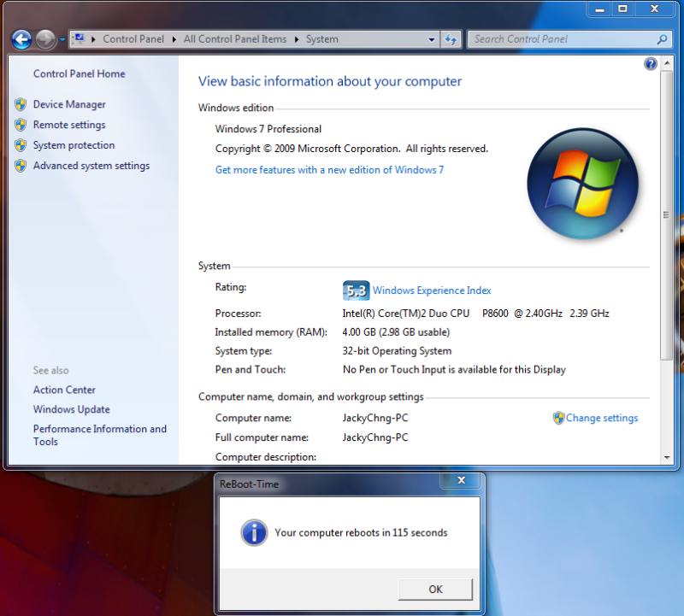684x616 pixels.
Task: Click the vertical scrollbar down arrow
Action: 666,458
